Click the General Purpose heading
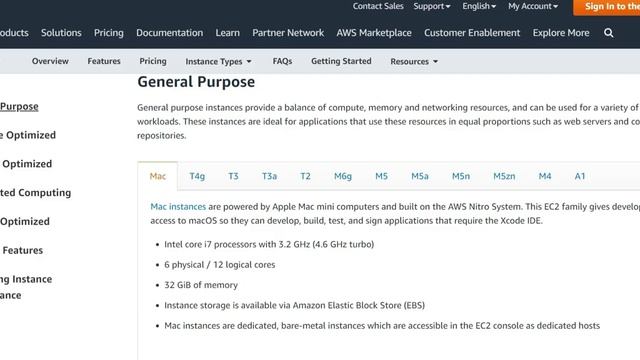The image size is (640, 360). [x=196, y=82]
